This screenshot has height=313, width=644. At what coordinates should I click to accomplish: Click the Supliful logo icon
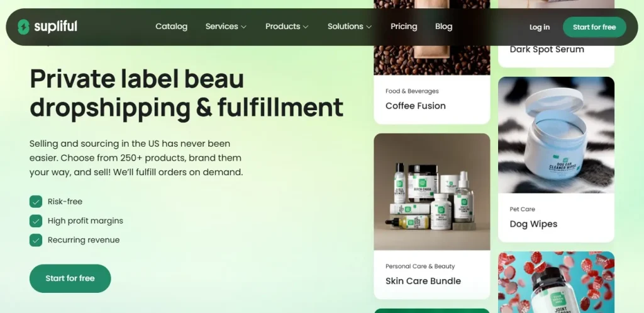pyautogui.click(x=23, y=27)
